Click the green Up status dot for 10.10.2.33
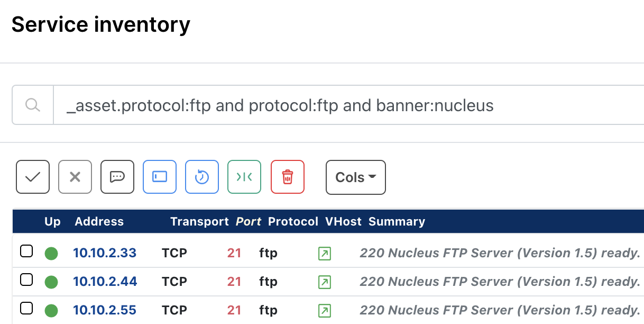Image resolution: width=644 pixels, height=324 pixels. pyautogui.click(x=51, y=253)
